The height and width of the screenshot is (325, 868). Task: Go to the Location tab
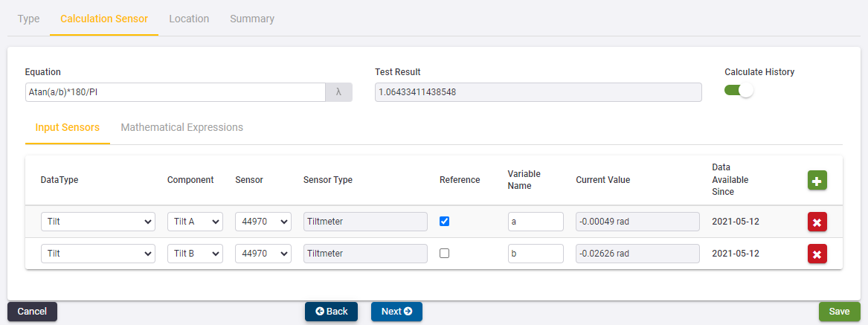190,19
